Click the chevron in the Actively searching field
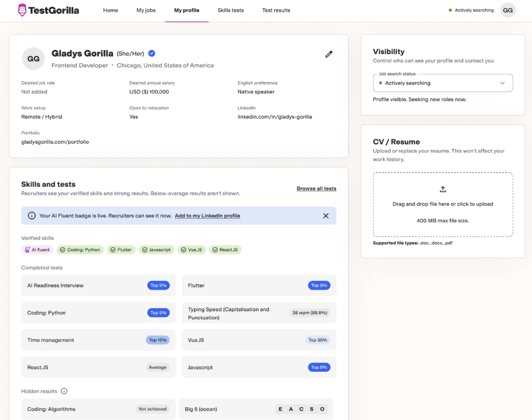The height and width of the screenshot is (420, 532). [x=502, y=83]
